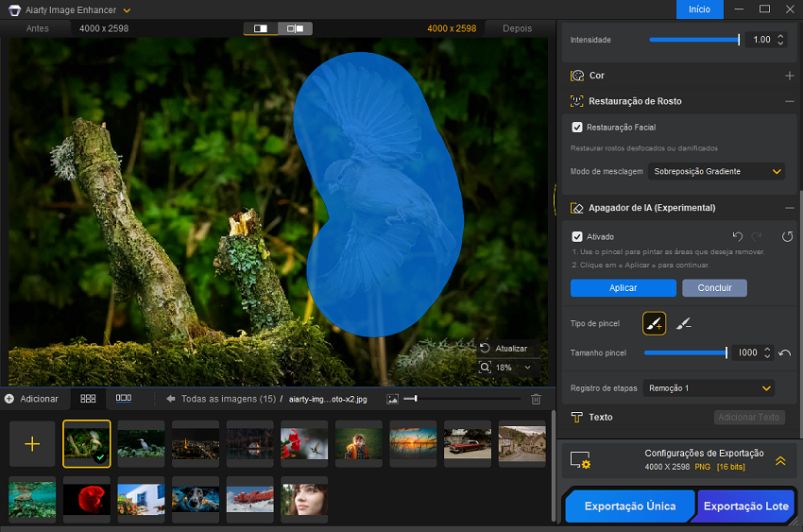Open the Registro de etapas dropdown
This screenshot has width=803, height=532.
point(709,388)
